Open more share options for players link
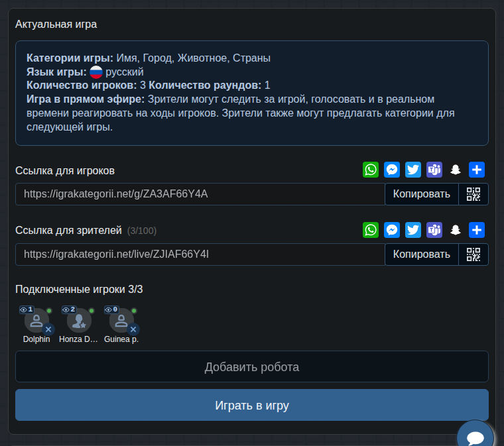 pos(477,170)
